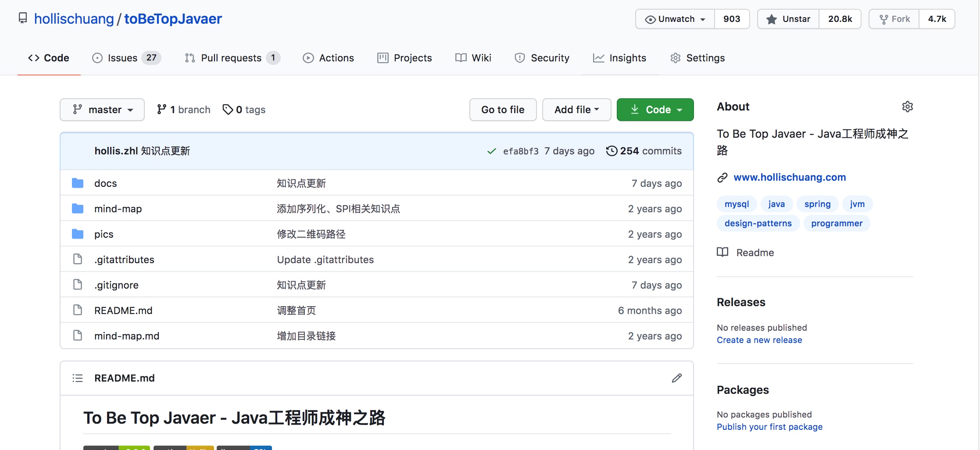Click the Go to file button
The height and width of the screenshot is (450, 980).
pyautogui.click(x=503, y=110)
